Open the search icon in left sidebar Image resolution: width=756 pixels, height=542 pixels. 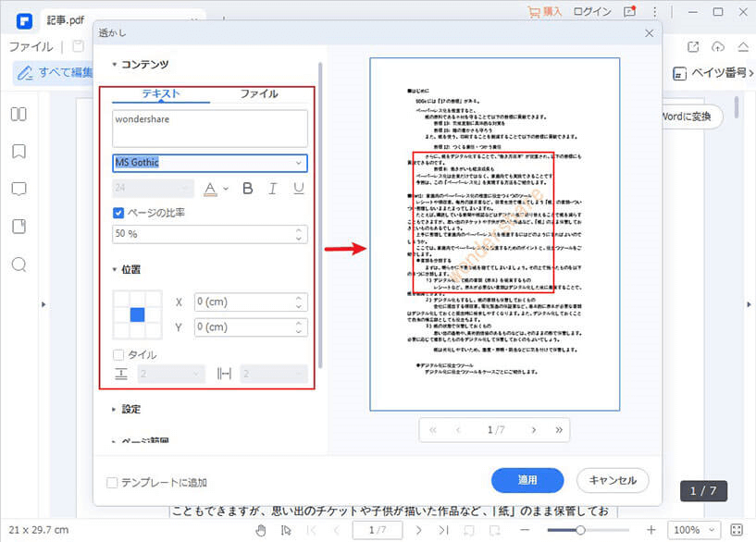pyautogui.click(x=19, y=265)
